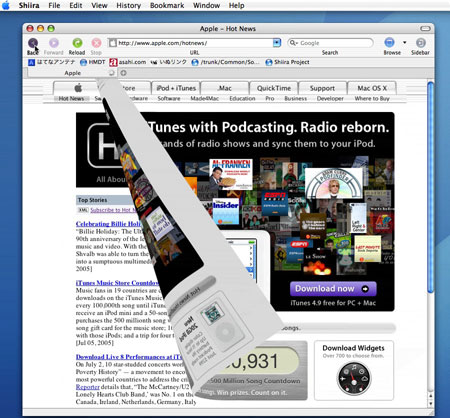Go to the Made4Mac subnav link
450x418 pixels.
[x=205, y=98]
